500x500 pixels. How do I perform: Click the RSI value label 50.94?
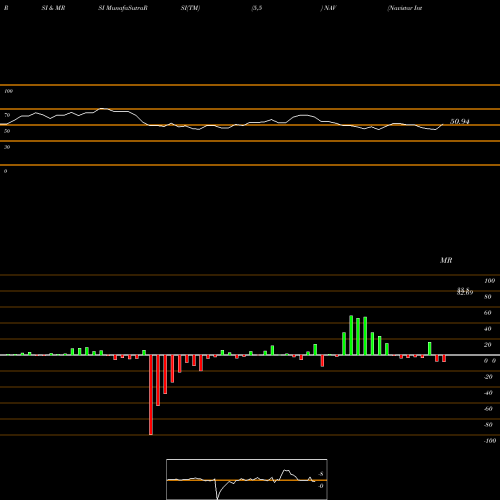click(x=460, y=122)
